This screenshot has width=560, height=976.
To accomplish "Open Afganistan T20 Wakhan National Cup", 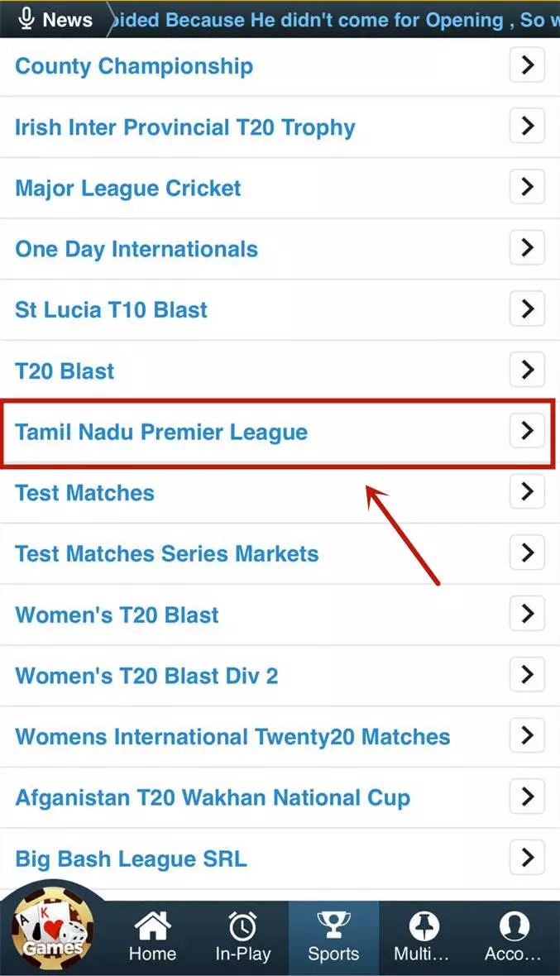I will coord(212,797).
